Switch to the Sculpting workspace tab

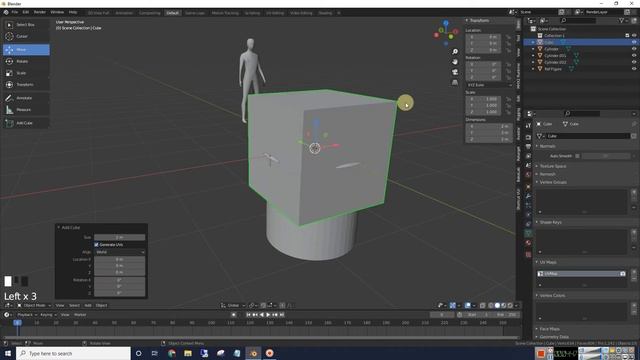252,13
